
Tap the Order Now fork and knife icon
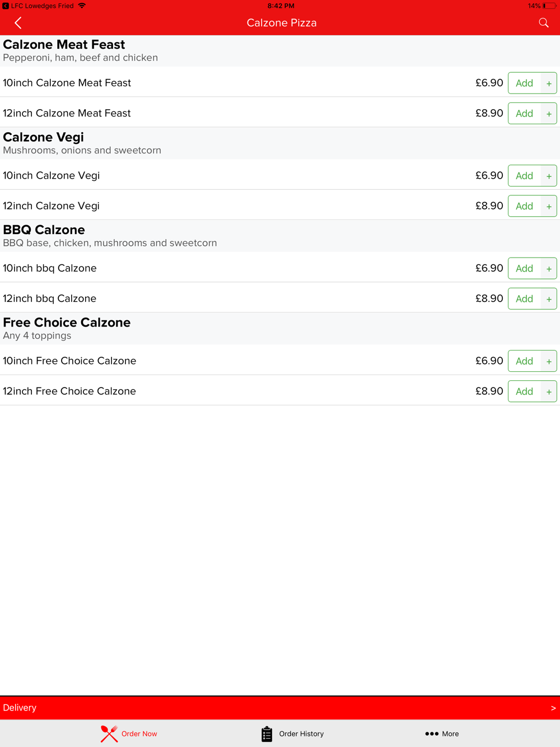[109, 734]
